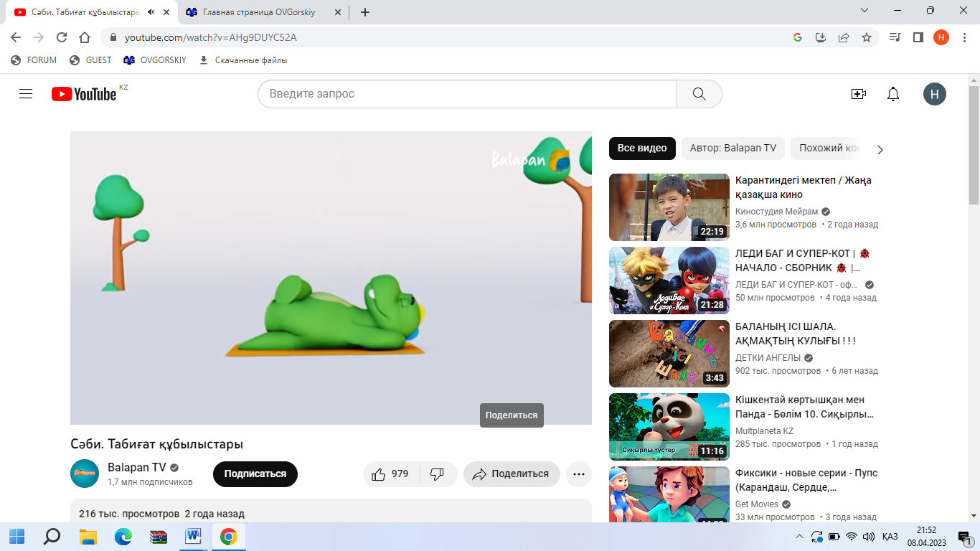Open a new browser tab
980x551 pixels.
pyautogui.click(x=365, y=12)
